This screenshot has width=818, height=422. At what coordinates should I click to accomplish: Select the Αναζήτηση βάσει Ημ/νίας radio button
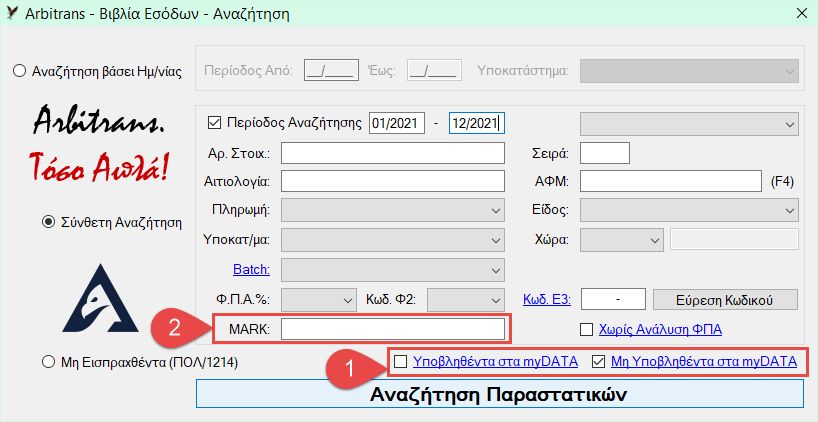point(19,71)
